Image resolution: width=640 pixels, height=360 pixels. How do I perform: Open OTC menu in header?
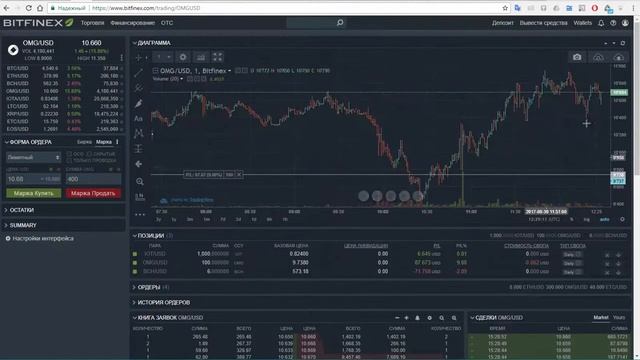(x=167, y=23)
